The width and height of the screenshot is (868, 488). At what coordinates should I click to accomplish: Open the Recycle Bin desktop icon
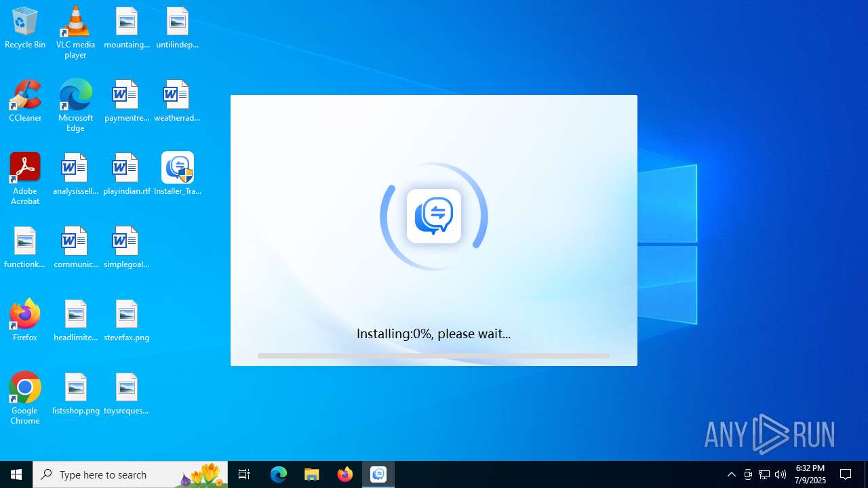25,28
